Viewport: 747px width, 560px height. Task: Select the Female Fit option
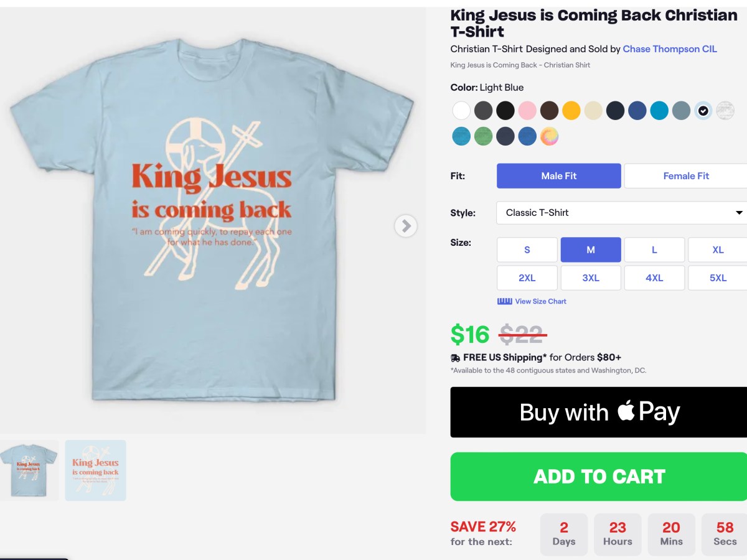(685, 175)
